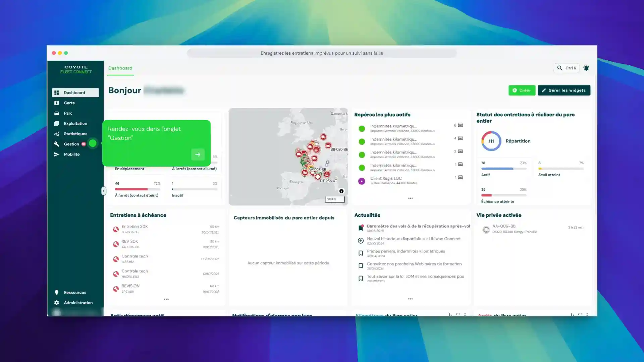Click the Répartition donut chart
The image size is (644, 362).
tap(491, 141)
